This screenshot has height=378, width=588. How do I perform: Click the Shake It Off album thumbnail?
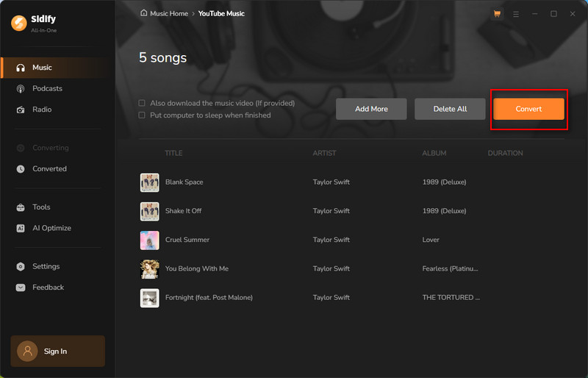pyautogui.click(x=150, y=211)
